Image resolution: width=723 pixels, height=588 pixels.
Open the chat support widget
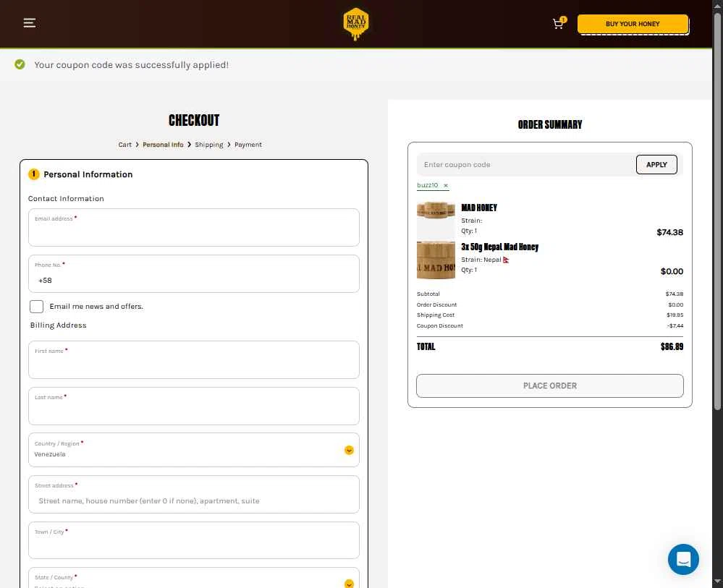point(683,559)
